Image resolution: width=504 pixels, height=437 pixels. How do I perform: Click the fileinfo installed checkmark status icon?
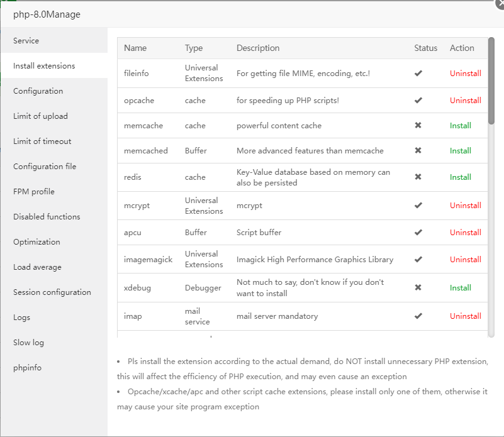[x=418, y=74]
